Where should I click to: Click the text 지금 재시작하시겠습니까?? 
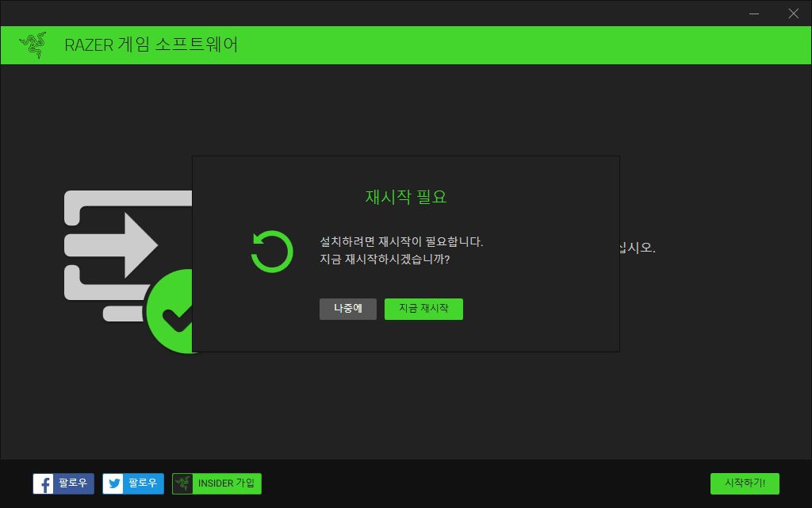pos(385,259)
